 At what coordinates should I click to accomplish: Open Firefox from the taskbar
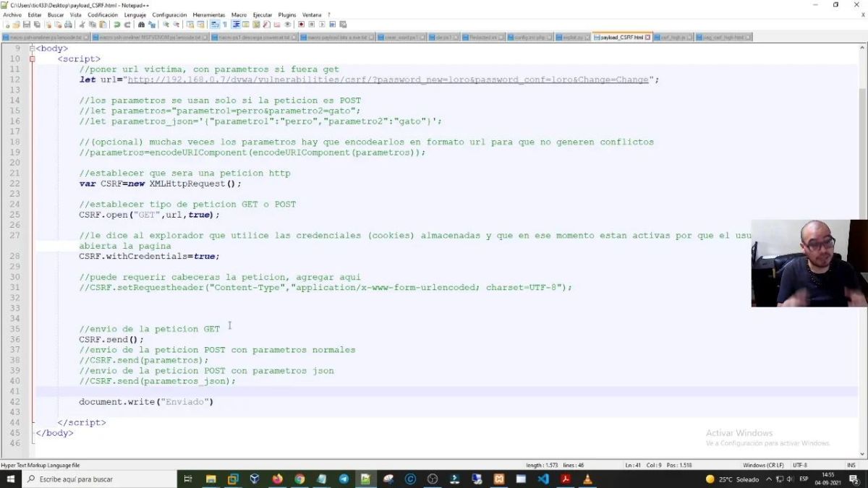coord(277,479)
